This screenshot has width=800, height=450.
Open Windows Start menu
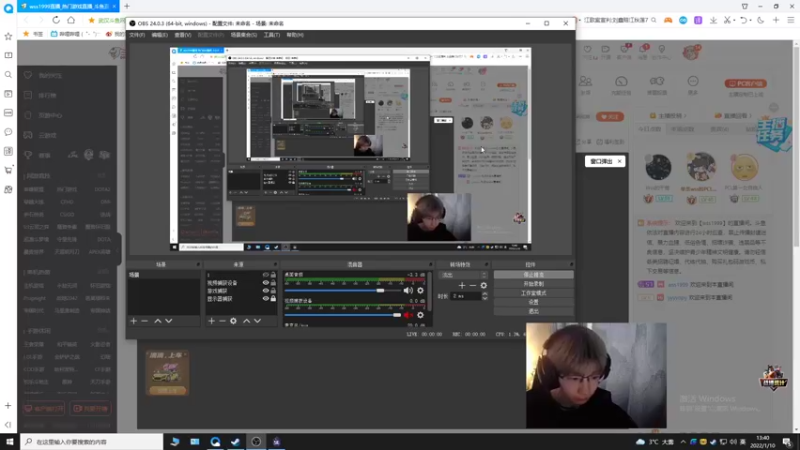coord(10,442)
